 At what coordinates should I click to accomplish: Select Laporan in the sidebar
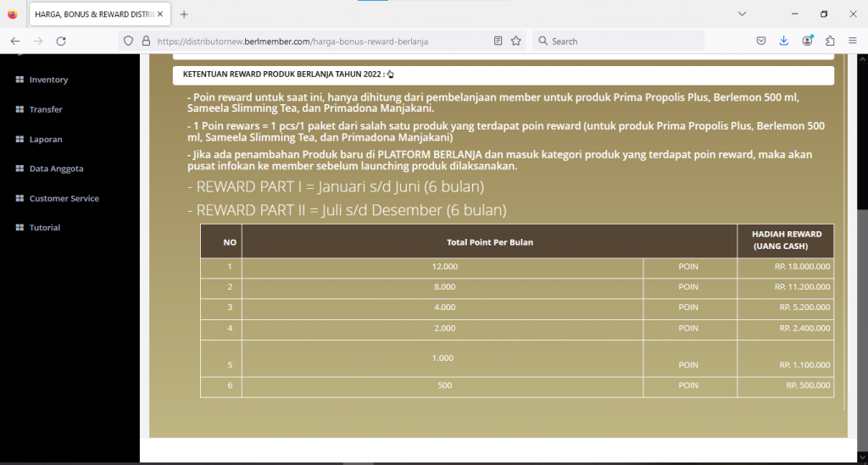tap(46, 139)
